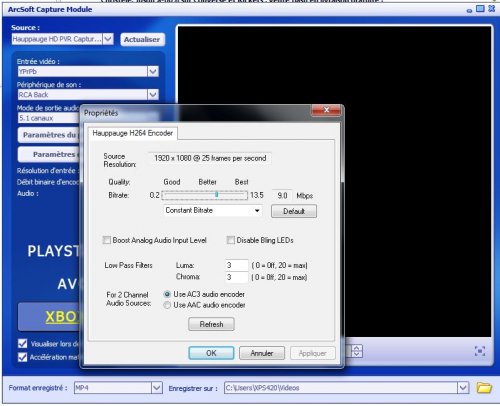
Task: Click the Chroma filter value field
Action: [236, 277]
